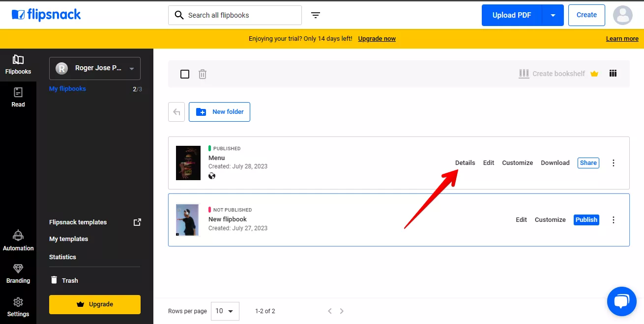Open the rows per page dropdown
644x324 pixels.
click(225, 311)
